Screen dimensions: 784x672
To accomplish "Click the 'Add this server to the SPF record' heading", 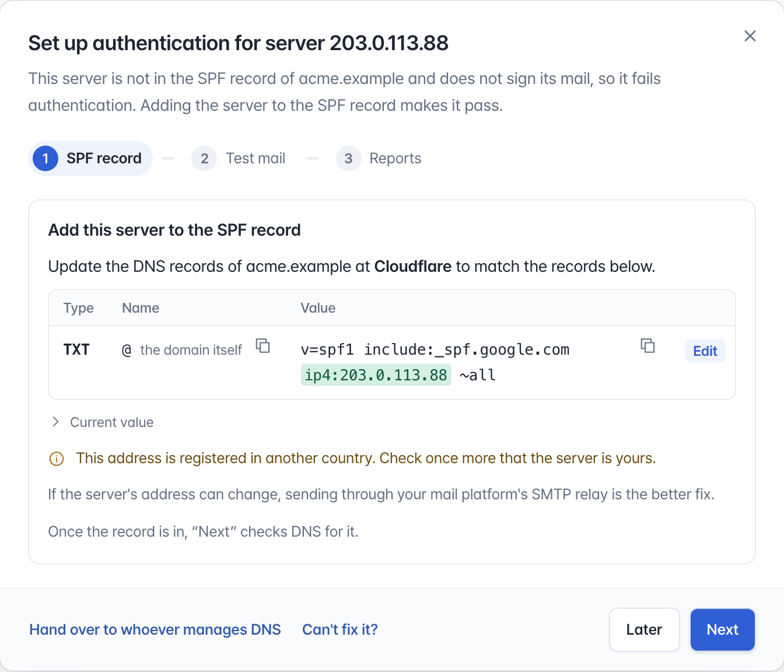I will (x=174, y=230).
